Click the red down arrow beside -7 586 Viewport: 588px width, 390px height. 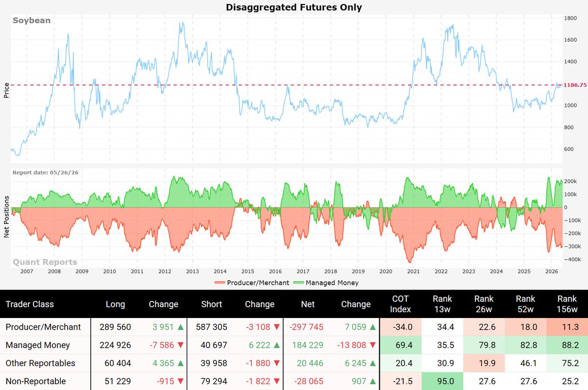click(x=181, y=345)
